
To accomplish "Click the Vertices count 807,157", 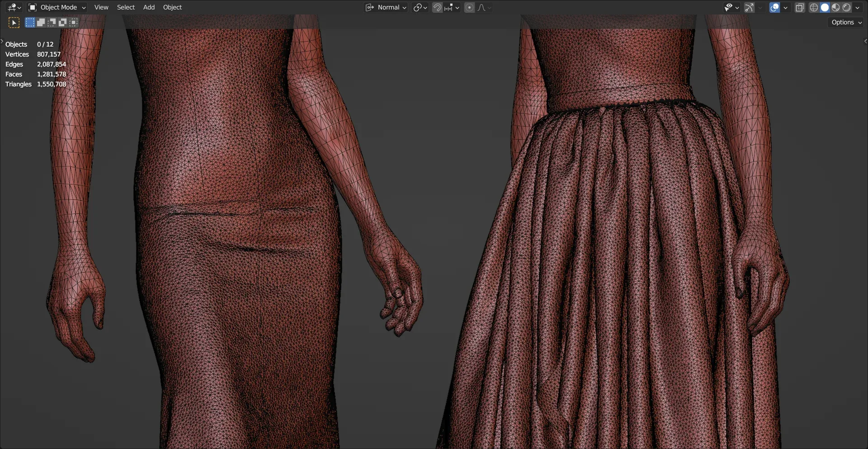I will click(49, 54).
